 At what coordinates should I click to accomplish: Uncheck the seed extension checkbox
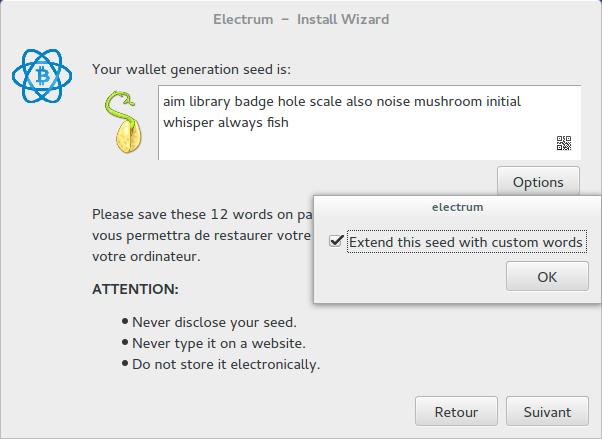pos(336,242)
